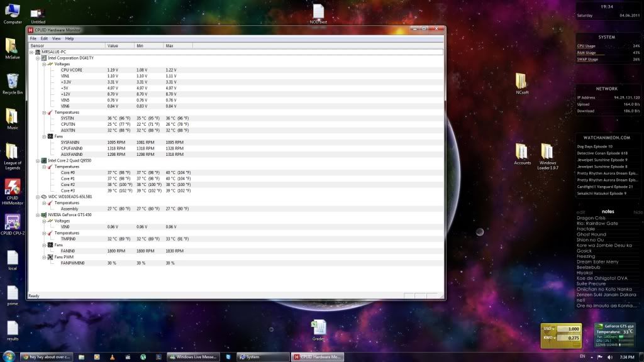Collapse the MRSALUE-PC root node
The image size is (644, 362).
31,53
